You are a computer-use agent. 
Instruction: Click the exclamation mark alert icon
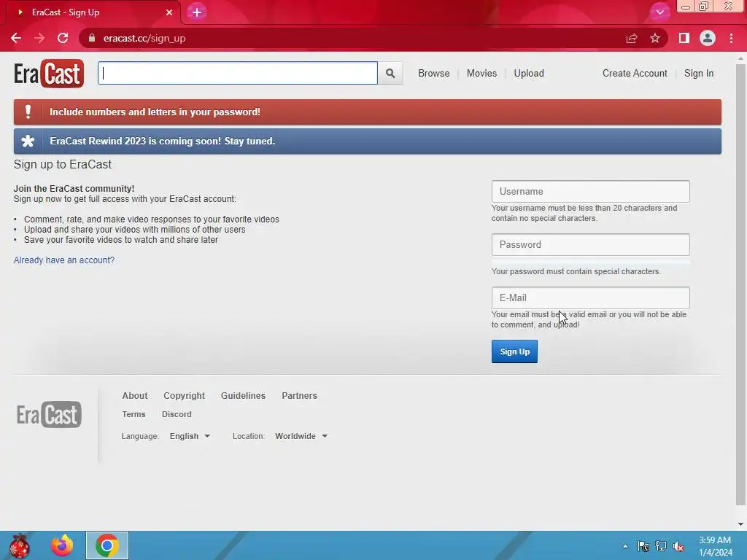click(28, 112)
